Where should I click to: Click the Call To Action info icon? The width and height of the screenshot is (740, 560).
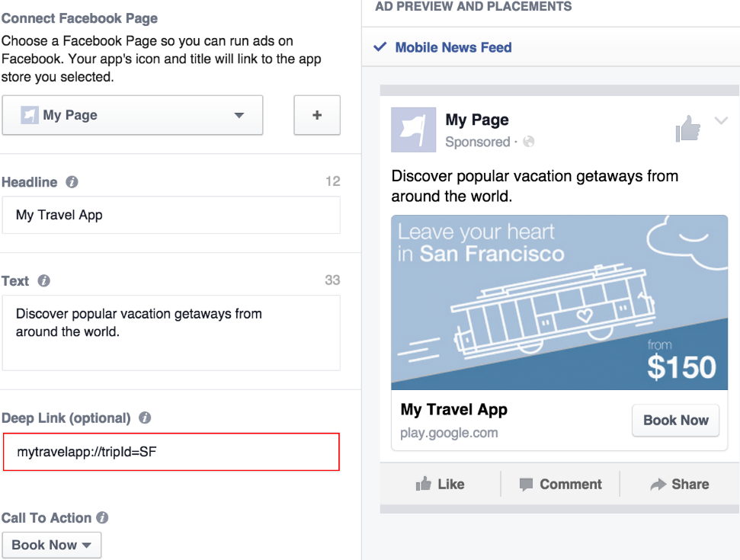point(102,517)
